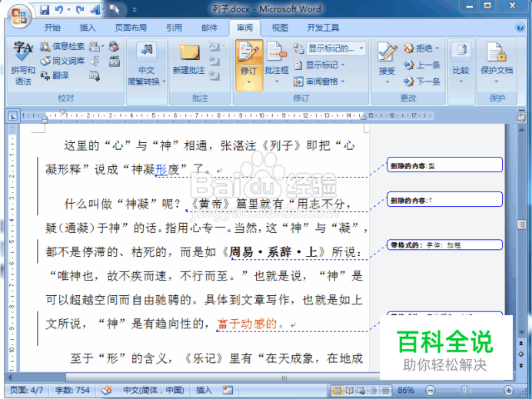Click 拒绝 reject change
The image size is (532, 399).
pos(418,48)
